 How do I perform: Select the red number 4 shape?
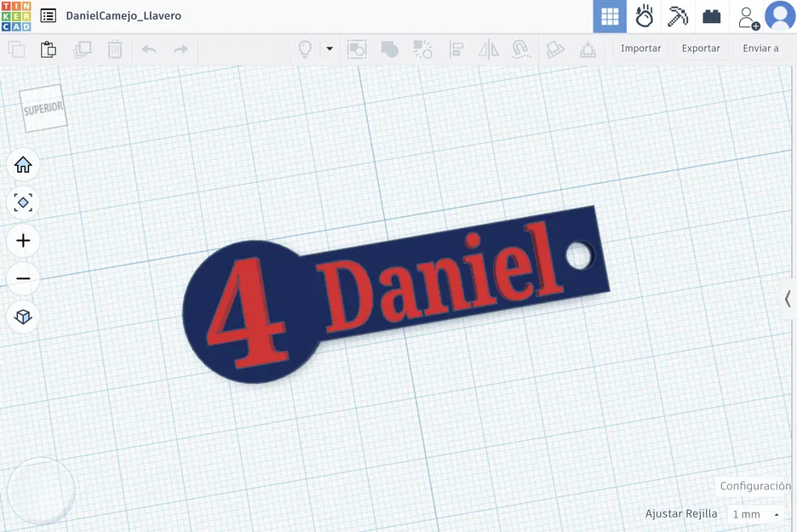[248, 312]
